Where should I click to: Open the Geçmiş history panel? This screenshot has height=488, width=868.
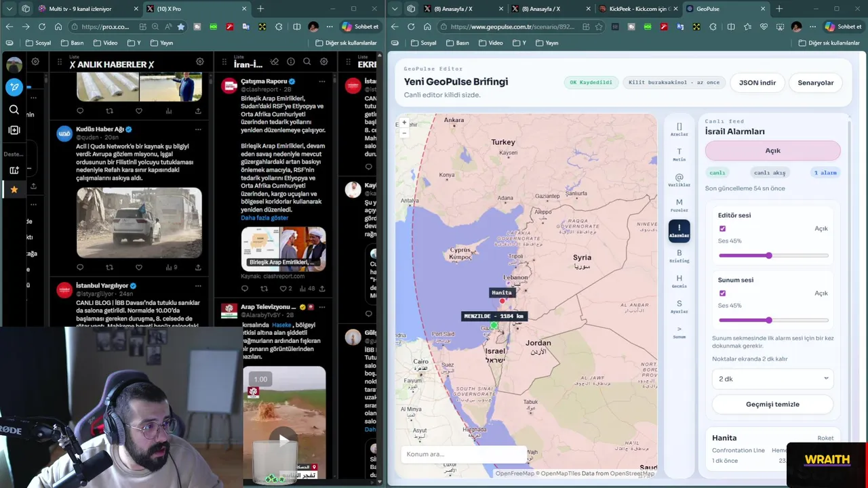(679, 281)
